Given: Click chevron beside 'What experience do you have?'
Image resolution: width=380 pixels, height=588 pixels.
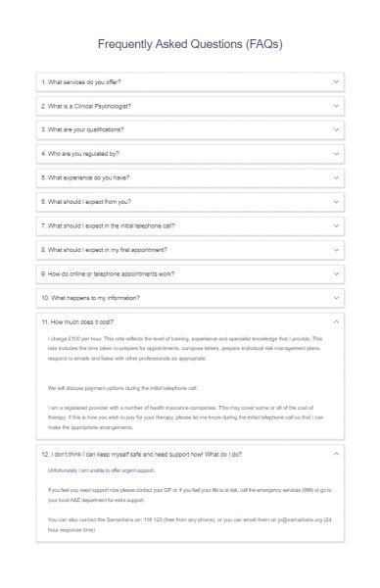Looking at the screenshot, I should point(336,177).
